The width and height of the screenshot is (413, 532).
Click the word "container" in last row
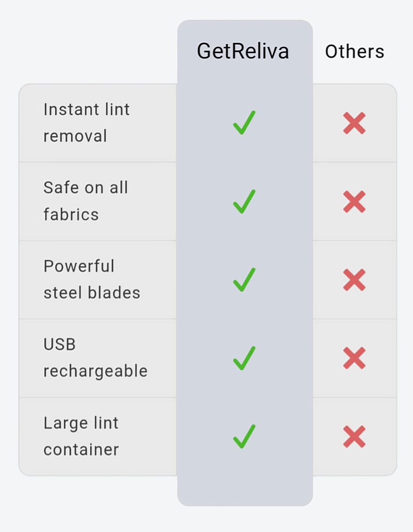click(81, 450)
